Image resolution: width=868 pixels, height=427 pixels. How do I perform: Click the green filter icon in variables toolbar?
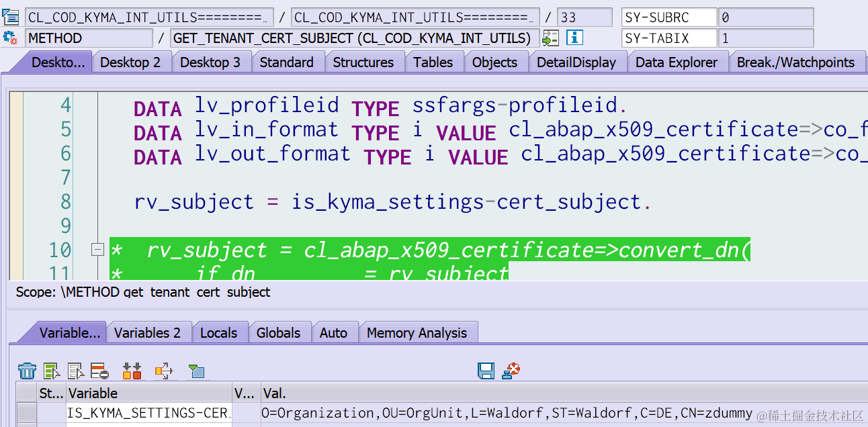pyautogui.click(x=196, y=371)
